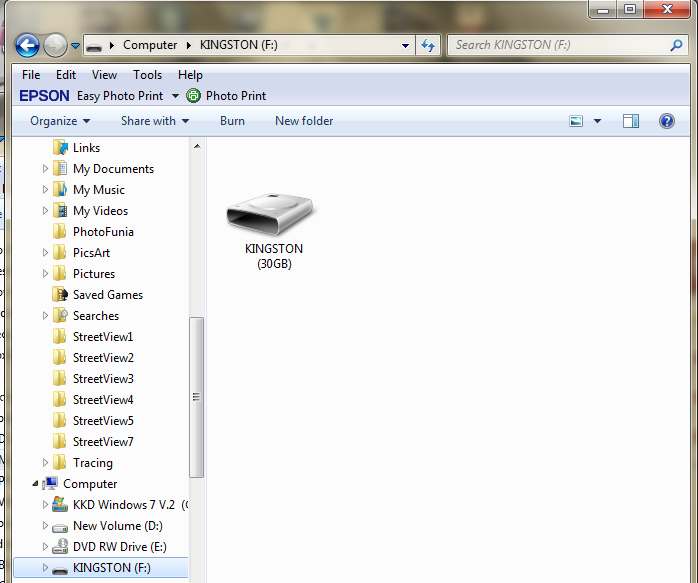Viewport: 698px width, 583px height.
Task: Click the DVD RW Drive (E:) icon
Action: [x=60, y=547]
